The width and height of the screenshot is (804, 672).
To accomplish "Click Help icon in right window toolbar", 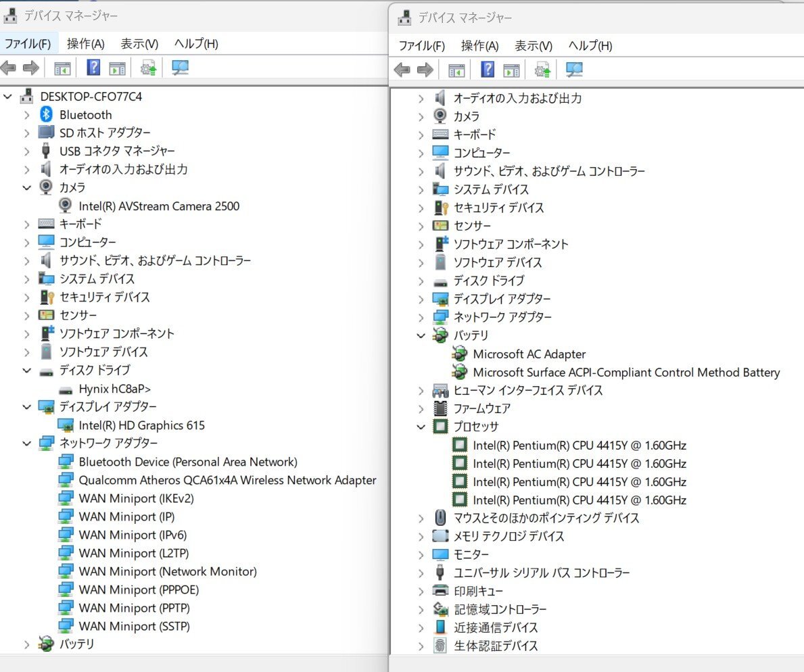I will (488, 69).
